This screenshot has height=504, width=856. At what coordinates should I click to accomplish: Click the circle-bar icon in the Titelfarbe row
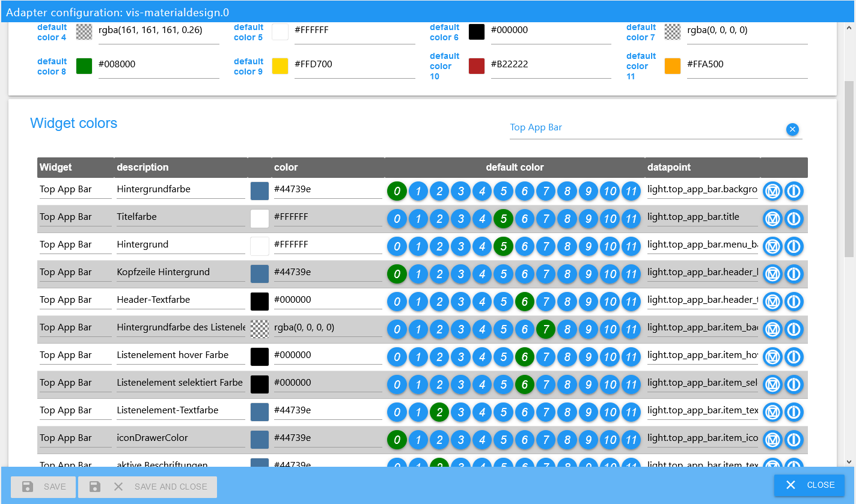pyautogui.click(x=794, y=219)
